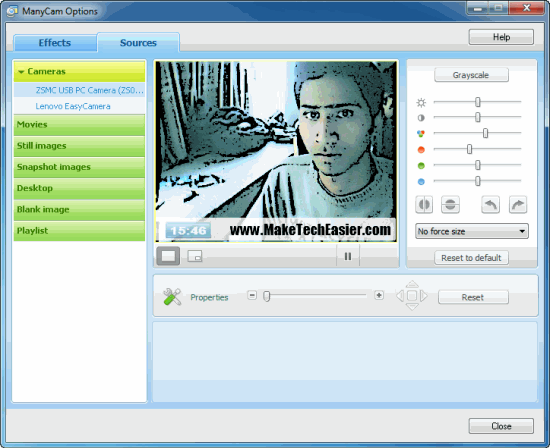Adjust the green channel slider
The image size is (550, 448).
point(477,165)
